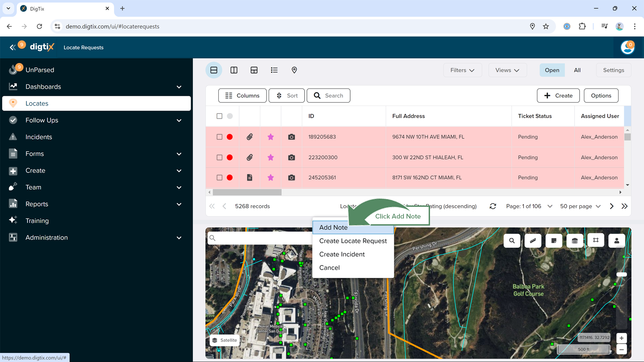
Task: Click the map pin view icon
Action: tap(294, 70)
